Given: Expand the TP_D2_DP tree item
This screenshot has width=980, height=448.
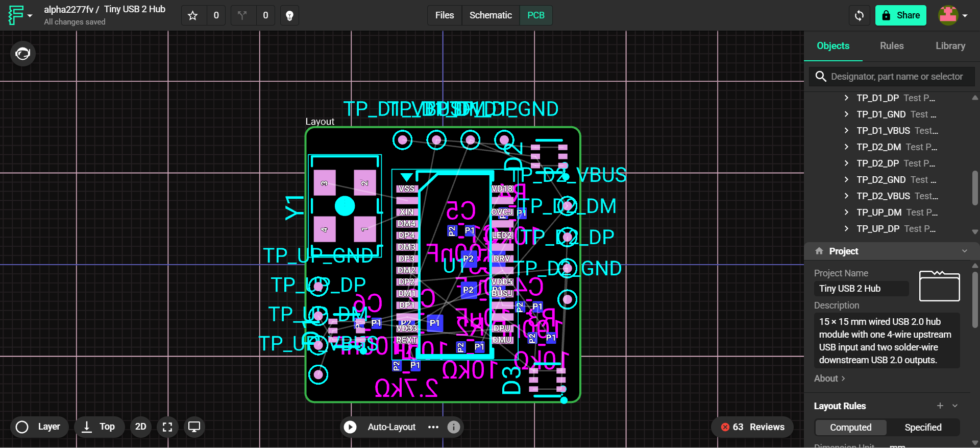Looking at the screenshot, I should (846, 163).
